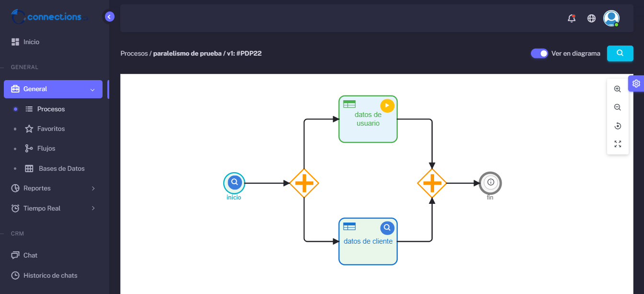Click the Procesos breadcrumb link
The height and width of the screenshot is (294, 644).
(x=134, y=53)
